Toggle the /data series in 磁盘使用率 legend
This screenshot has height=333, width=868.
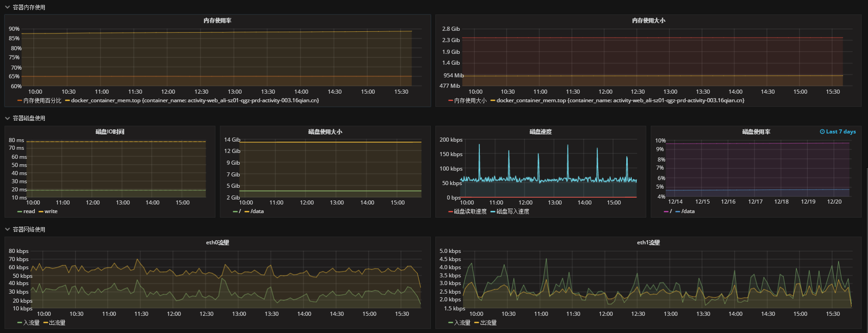(x=688, y=211)
